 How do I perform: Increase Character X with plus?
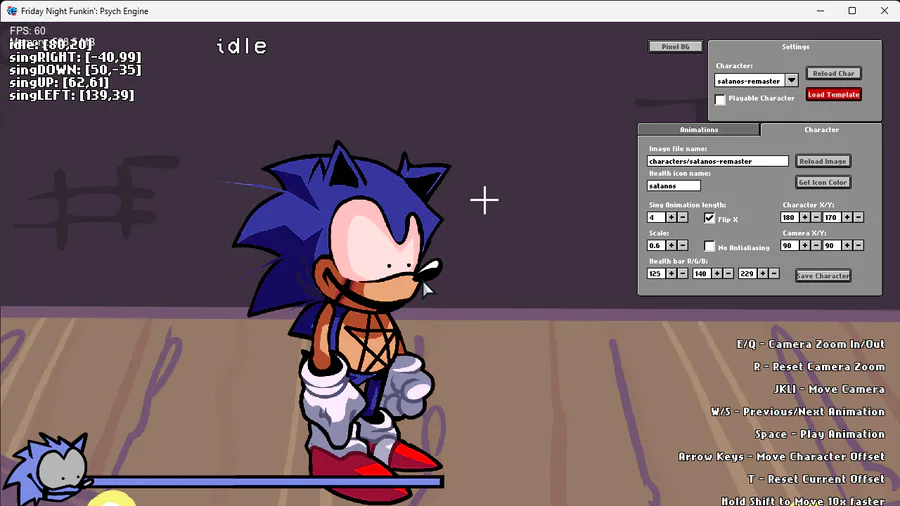click(805, 217)
